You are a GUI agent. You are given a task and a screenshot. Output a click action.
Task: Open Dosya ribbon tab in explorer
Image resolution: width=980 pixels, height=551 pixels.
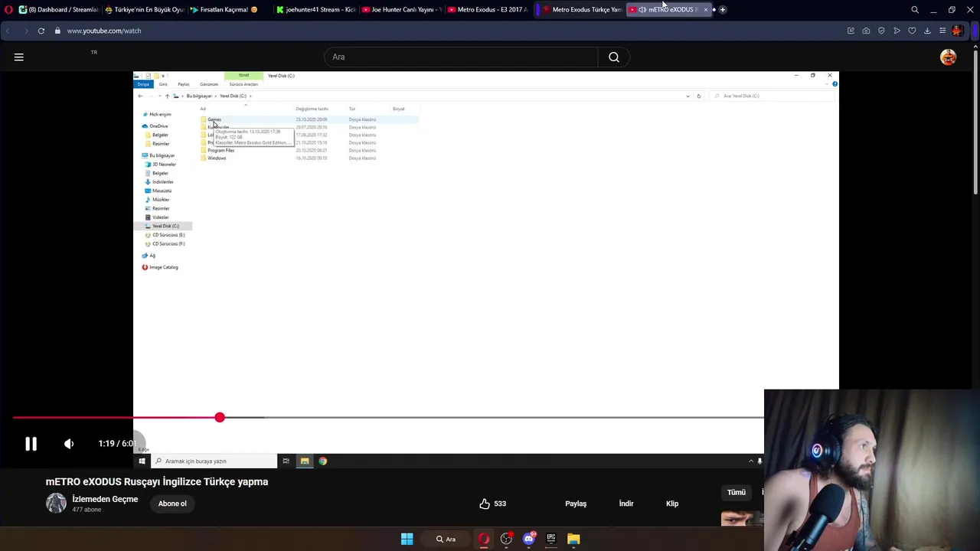(143, 84)
